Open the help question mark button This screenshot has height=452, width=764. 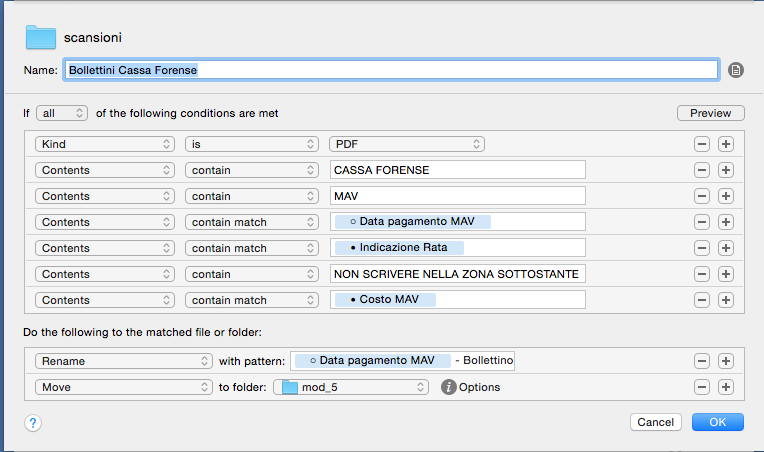click(x=33, y=423)
